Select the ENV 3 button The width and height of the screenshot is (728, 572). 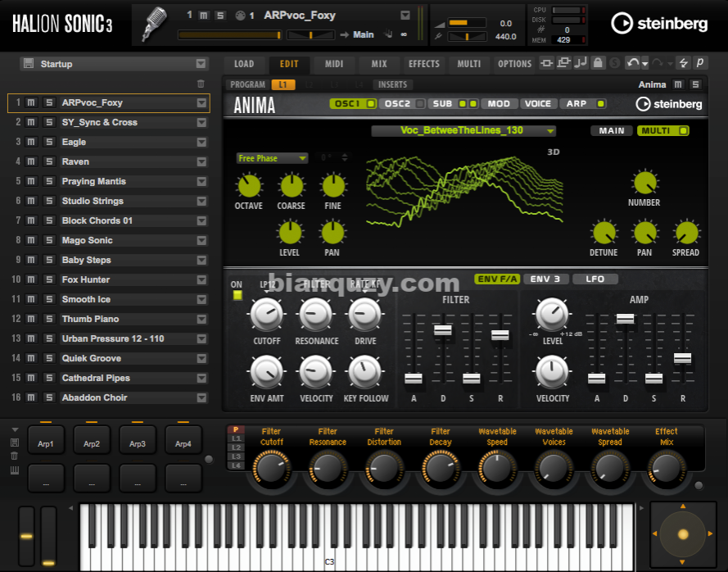coord(545,279)
